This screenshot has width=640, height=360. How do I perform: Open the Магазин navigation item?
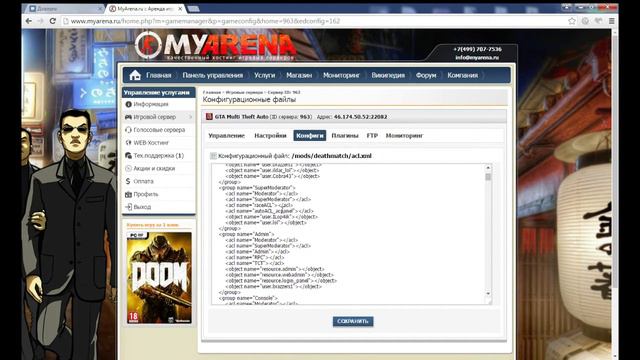click(x=299, y=75)
